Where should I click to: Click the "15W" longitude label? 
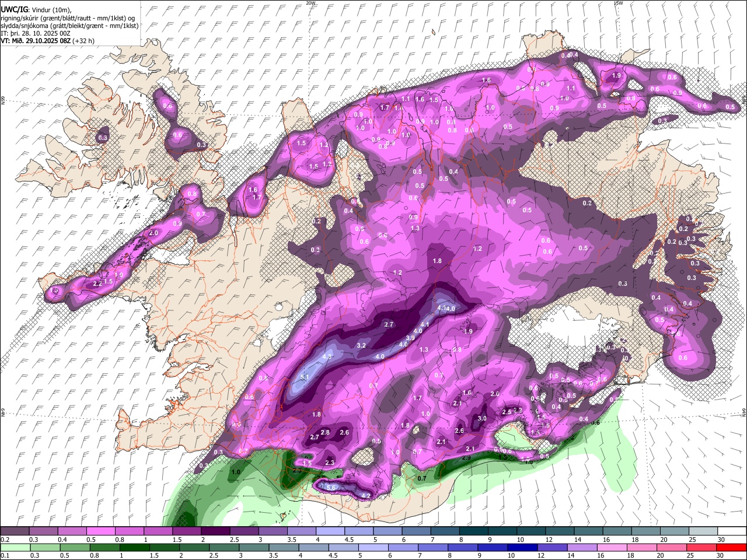pyautogui.click(x=618, y=3)
